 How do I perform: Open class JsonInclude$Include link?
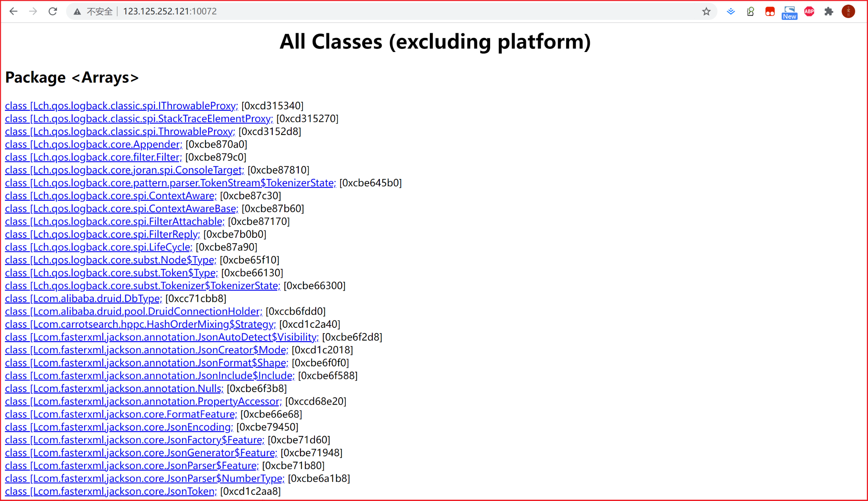pos(150,376)
